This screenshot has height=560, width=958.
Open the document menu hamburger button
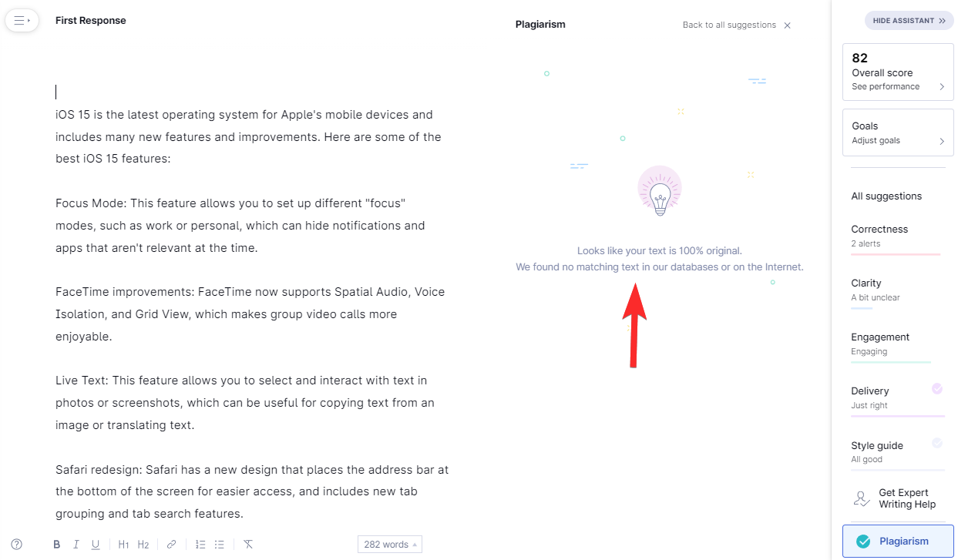point(22,21)
